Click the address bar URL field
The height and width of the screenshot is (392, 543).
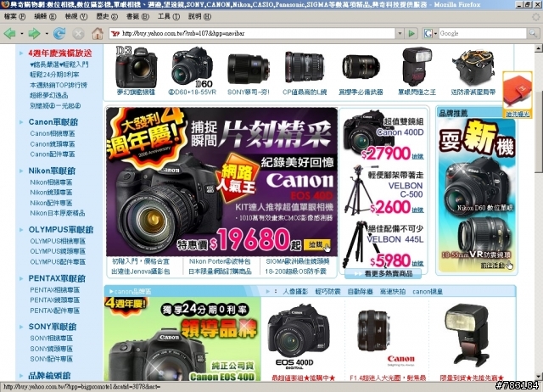click(257, 34)
